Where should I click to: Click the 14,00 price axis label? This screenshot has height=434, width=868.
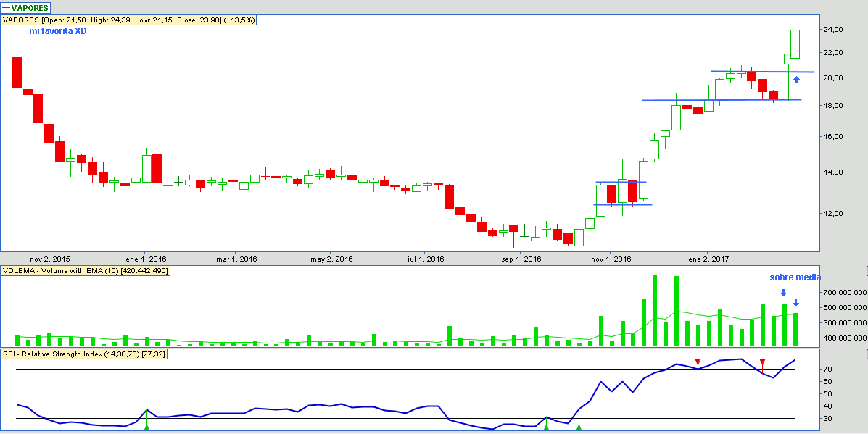click(x=832, y=172)
